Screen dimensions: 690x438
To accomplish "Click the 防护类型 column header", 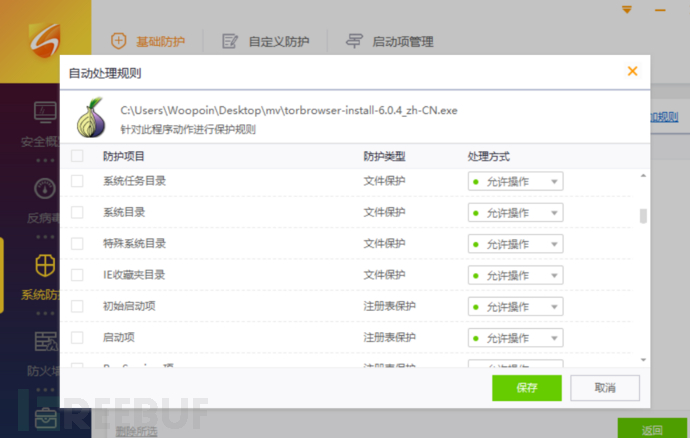I will (x=384, y=156).
